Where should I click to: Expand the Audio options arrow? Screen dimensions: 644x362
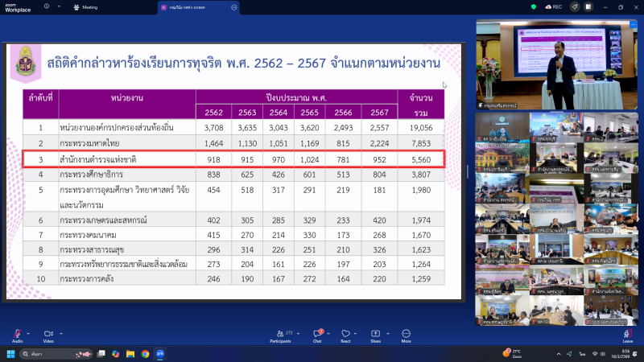tap(28, 332)
